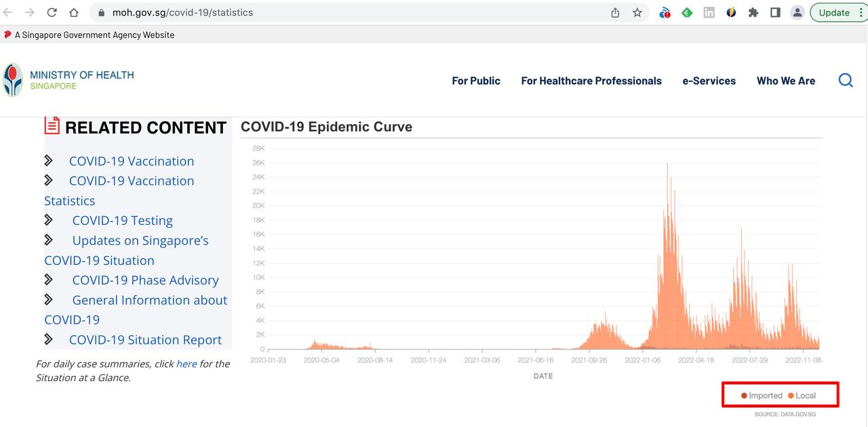
Task: Follow the 'here' daily case summaries link
Action: pos(186,364)
